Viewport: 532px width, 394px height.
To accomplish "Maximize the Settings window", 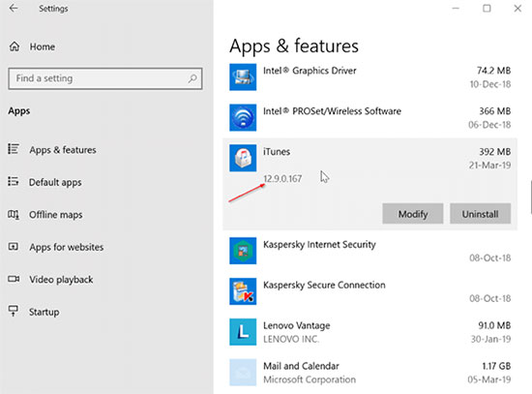I will point(487,8).
